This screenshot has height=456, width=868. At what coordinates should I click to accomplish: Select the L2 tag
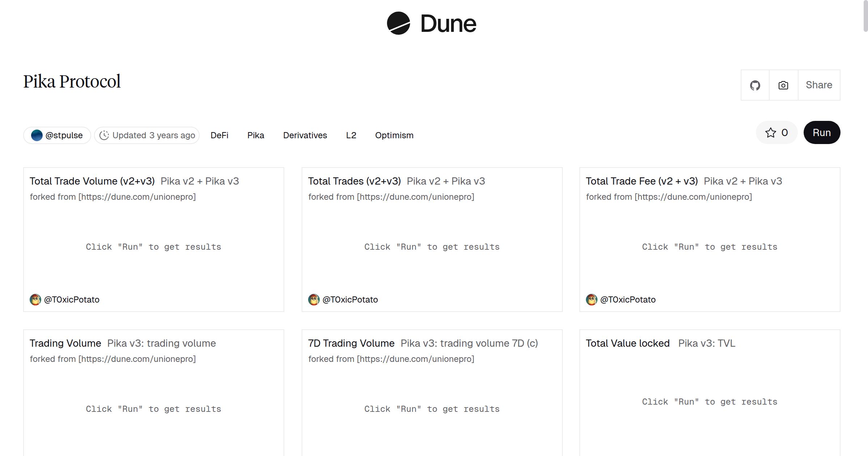pyautogui.click(x=351, y=135)
